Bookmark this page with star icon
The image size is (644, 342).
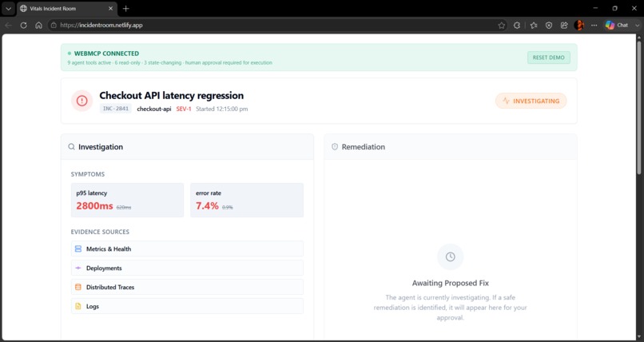(x=502, y=25)
